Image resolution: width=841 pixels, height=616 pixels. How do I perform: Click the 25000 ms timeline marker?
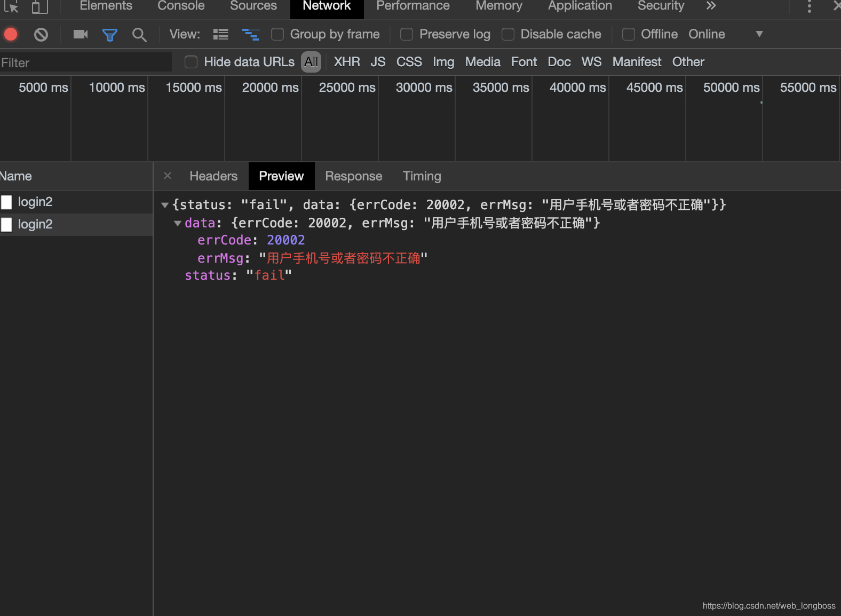pos(347,88)
